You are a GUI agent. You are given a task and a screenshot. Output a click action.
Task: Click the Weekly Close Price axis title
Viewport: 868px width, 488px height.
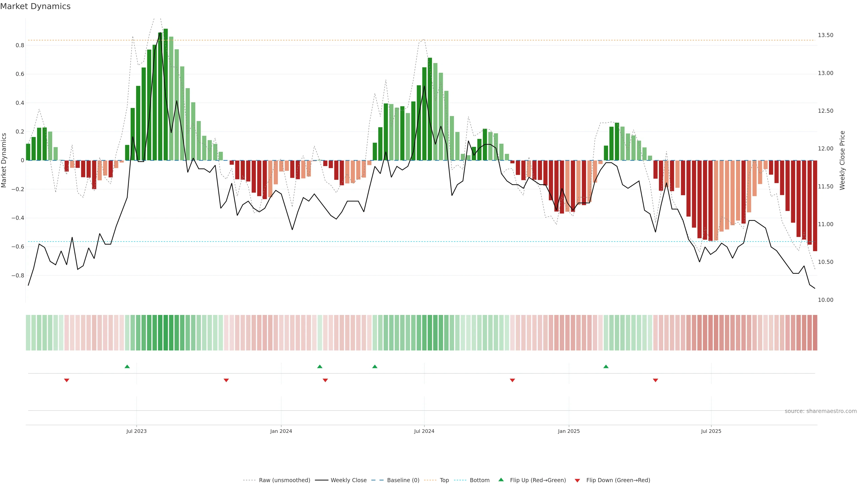(x=842, y=160)
